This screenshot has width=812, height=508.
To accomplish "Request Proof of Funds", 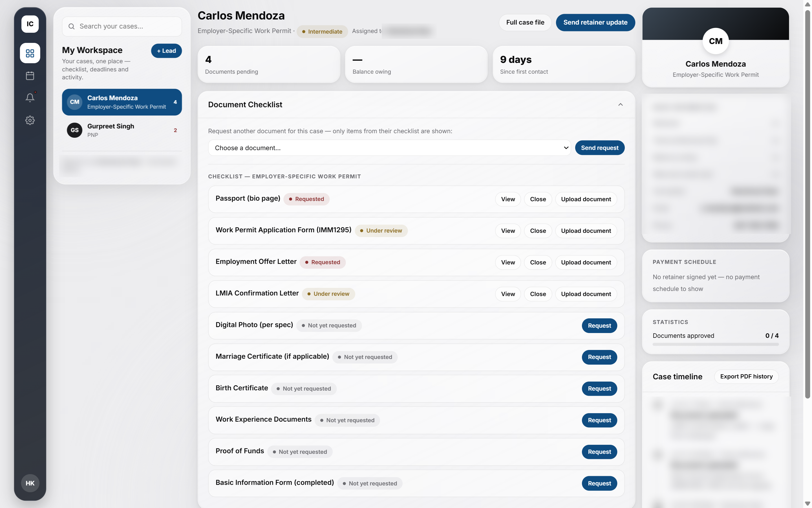I will (x=599, y=452).
